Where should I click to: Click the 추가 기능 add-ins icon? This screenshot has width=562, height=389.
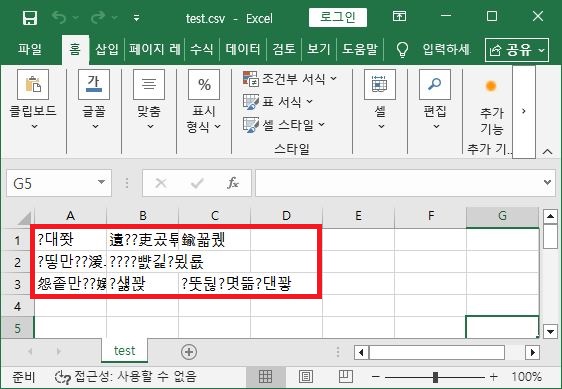[x=491, y=86]
